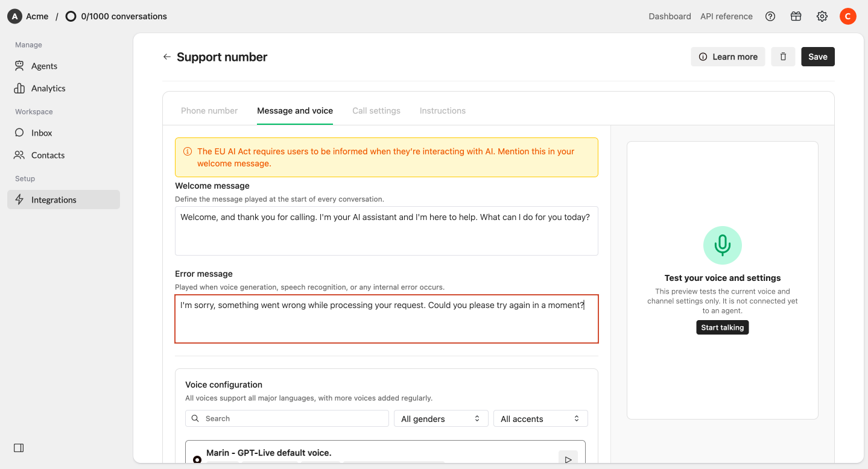Open the help question mark icon
This screenshot has width=868, height=469.
(x=770, y=16)
